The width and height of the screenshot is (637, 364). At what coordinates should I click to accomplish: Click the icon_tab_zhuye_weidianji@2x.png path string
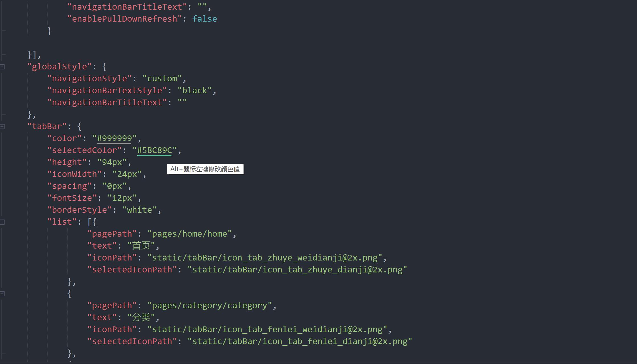click(265, 258)
